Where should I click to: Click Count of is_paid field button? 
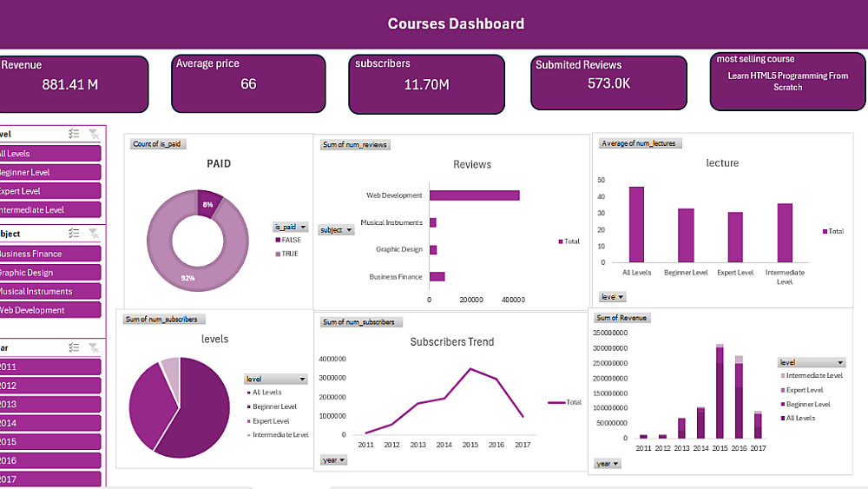point(158,144)
